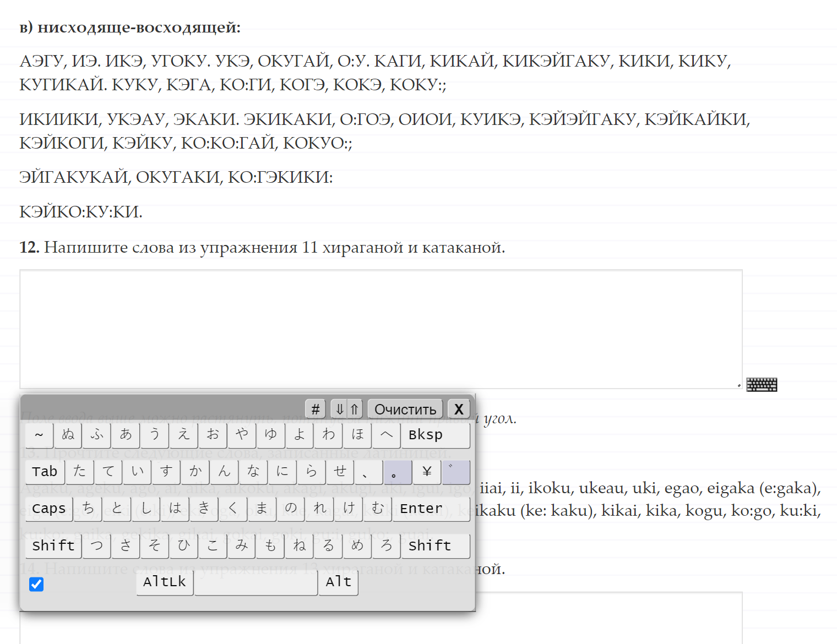Click the tilde ~ key
The height and width of the screenshot is (644, 837).
click(39, 435)
